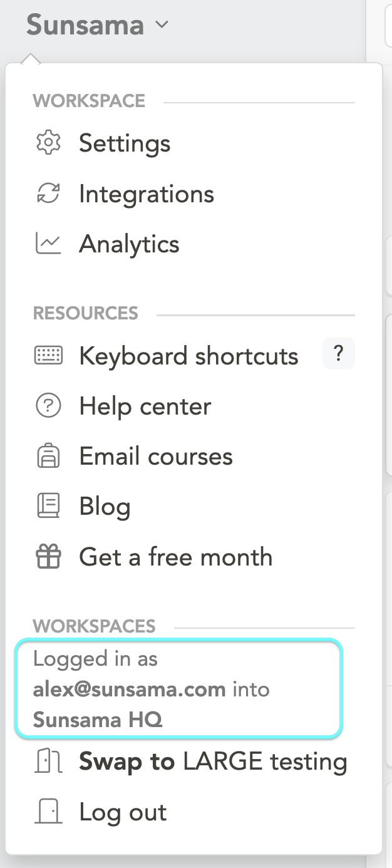Click the gift icon for Get a free month

[x=49, y=556]
